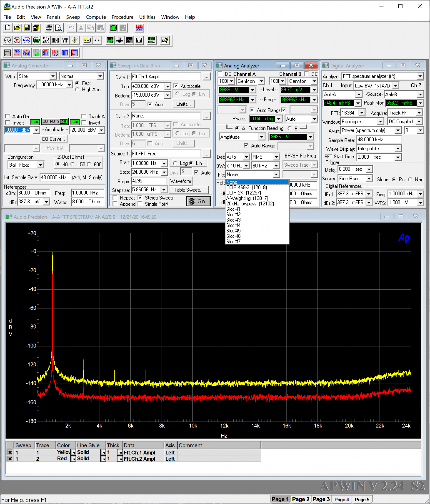
Task: Open 80 kHz bandwidth dropdown
Action: point(276,166)
